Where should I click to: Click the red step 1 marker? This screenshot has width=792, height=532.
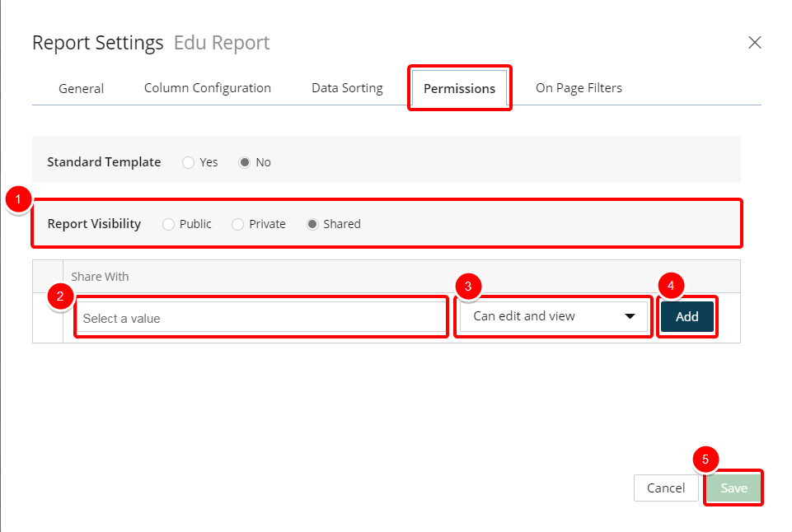18,199
